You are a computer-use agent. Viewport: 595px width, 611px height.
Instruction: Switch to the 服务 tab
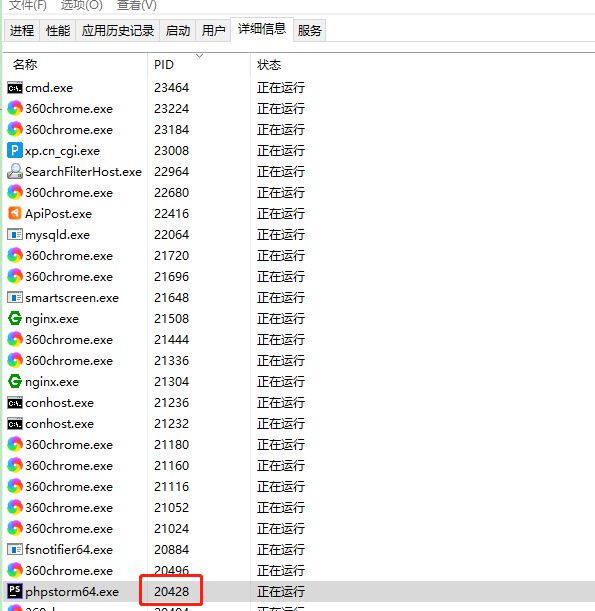(x=309, y=30)
